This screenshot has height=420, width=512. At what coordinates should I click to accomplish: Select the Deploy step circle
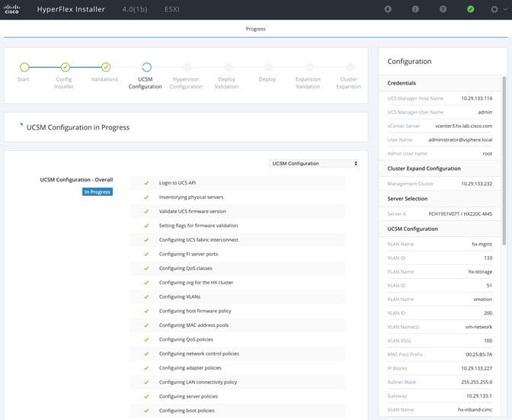(x=268, y=67)
